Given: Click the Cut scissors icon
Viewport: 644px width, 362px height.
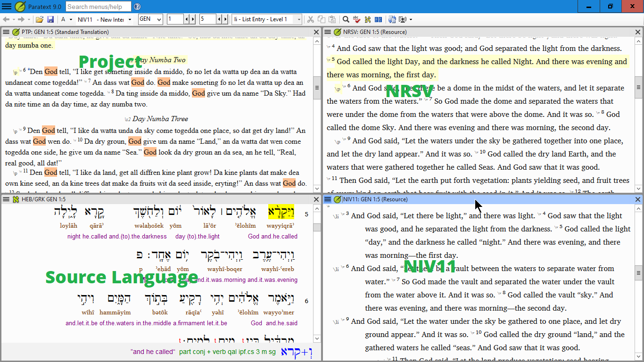Looking at the screenshot, I should (311, 19).
